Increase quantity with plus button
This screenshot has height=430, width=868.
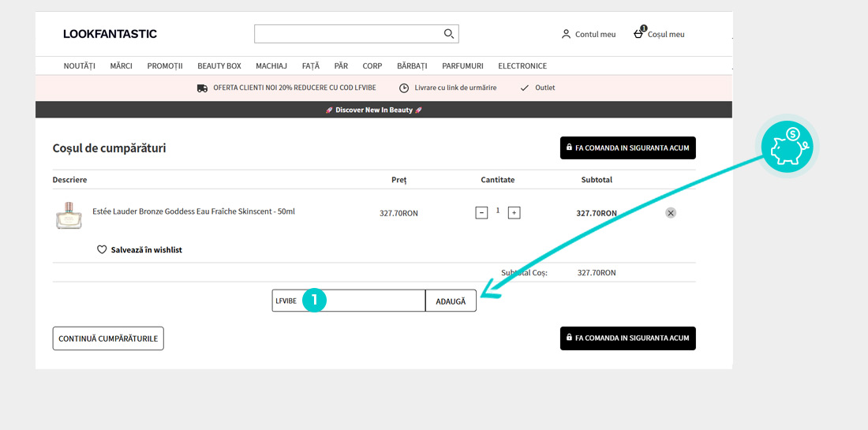[x=514, y=213]
